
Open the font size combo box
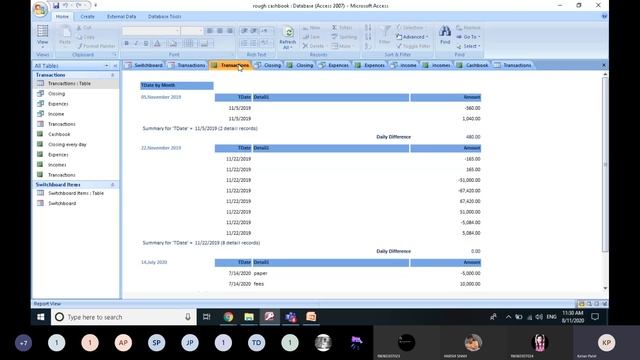coord(192,31)
